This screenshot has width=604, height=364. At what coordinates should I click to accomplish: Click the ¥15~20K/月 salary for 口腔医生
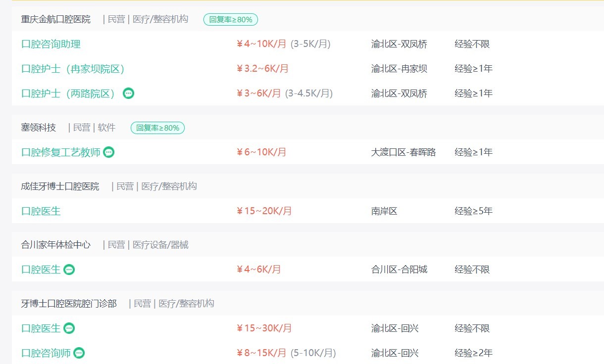point(264,211)
